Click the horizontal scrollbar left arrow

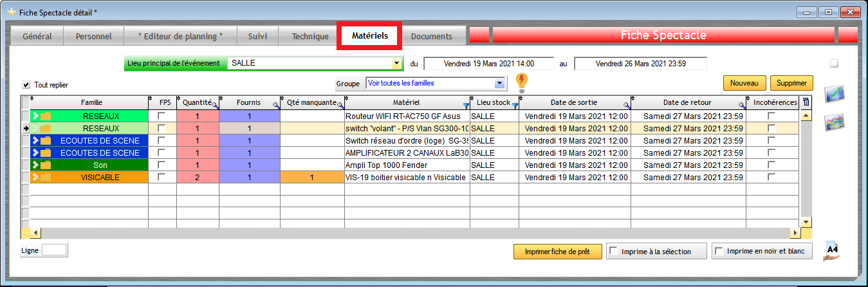pyautogui.click(x=35, y=232)
